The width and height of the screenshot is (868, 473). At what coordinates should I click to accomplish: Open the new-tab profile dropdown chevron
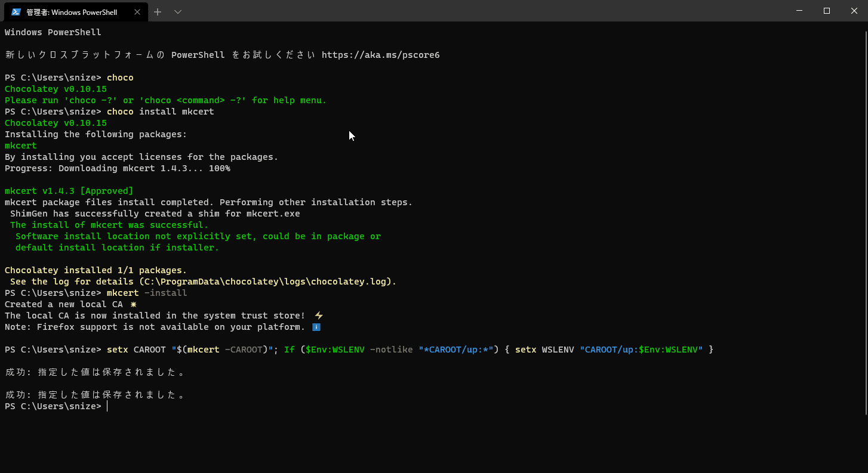coord(178,12)
